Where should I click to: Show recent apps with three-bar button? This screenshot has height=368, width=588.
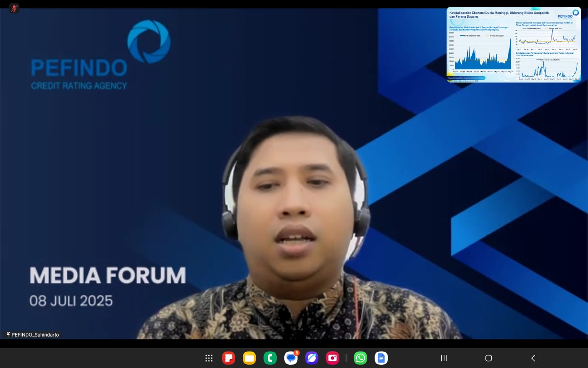(x=444, y=358)
